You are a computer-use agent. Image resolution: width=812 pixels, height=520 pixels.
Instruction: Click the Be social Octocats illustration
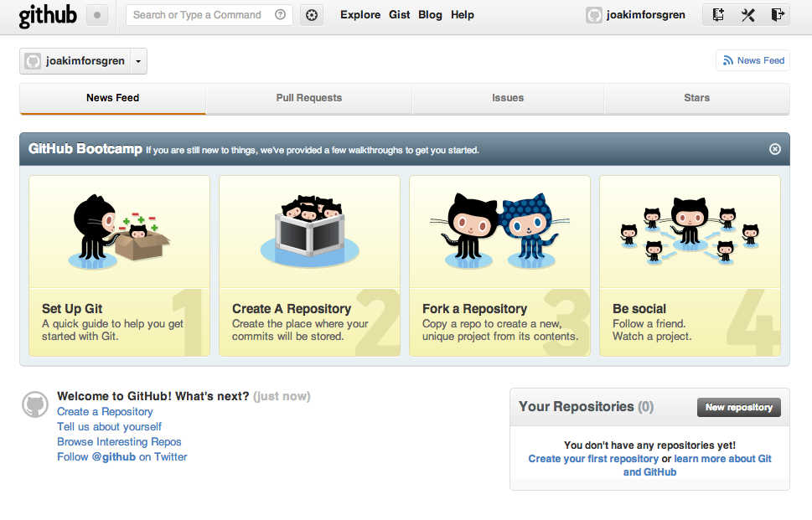[x=690, y=231]
